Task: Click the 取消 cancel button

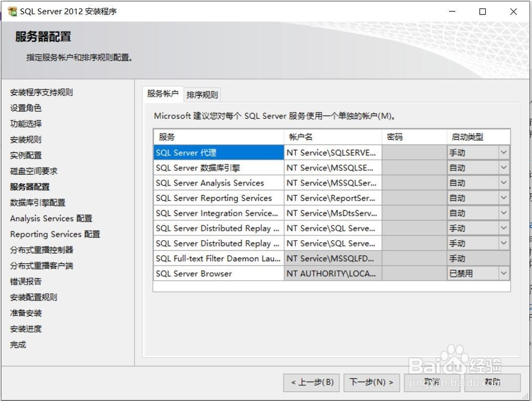Action: click(432, 382)
